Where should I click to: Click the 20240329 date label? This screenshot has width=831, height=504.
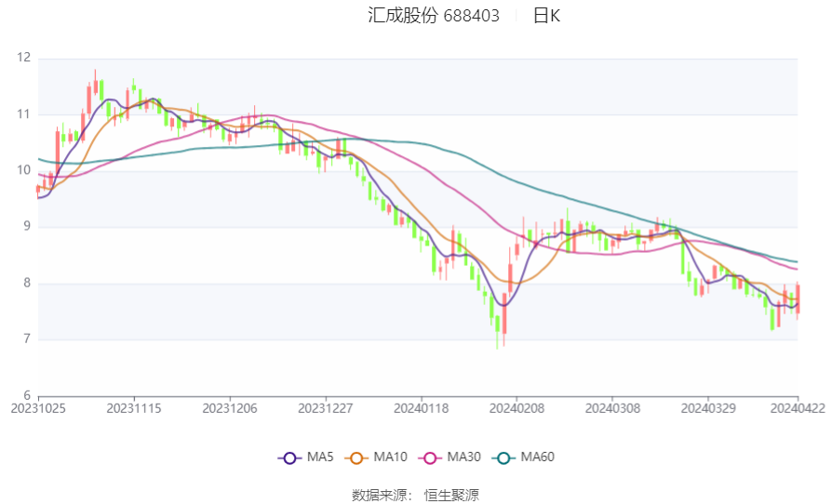[707, 407]
